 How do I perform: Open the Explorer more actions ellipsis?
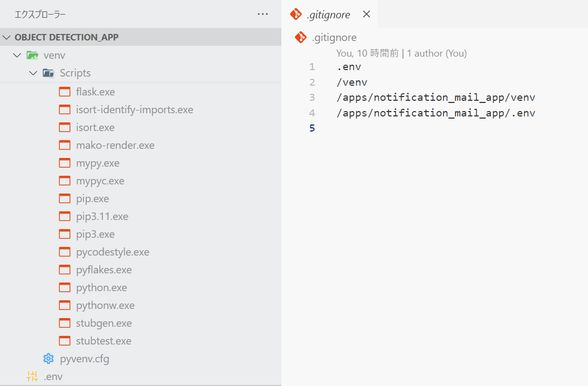[x=262, y=14]
